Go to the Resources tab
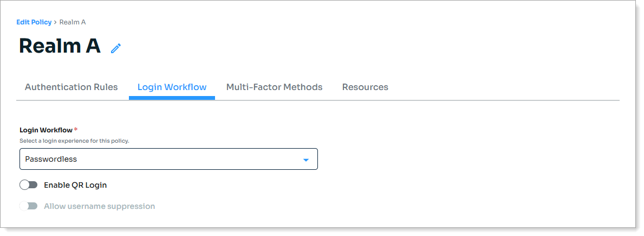This screenshot has height=236, width=644. pyautogui.click(x=365, y=87)
